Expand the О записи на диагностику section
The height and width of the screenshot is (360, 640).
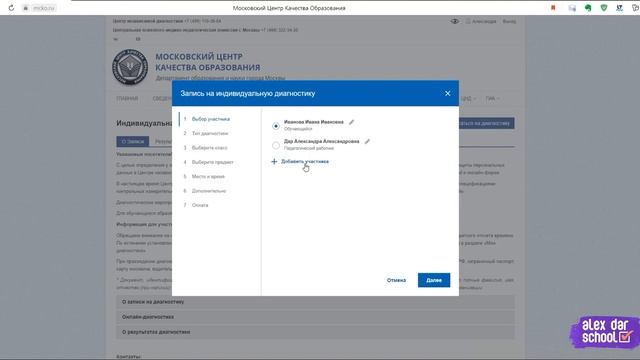pyautogui.click(x=315, y=302)
